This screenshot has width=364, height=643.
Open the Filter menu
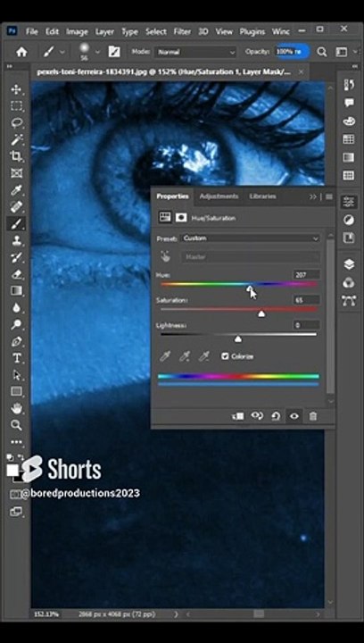click(x=182, y=31)
